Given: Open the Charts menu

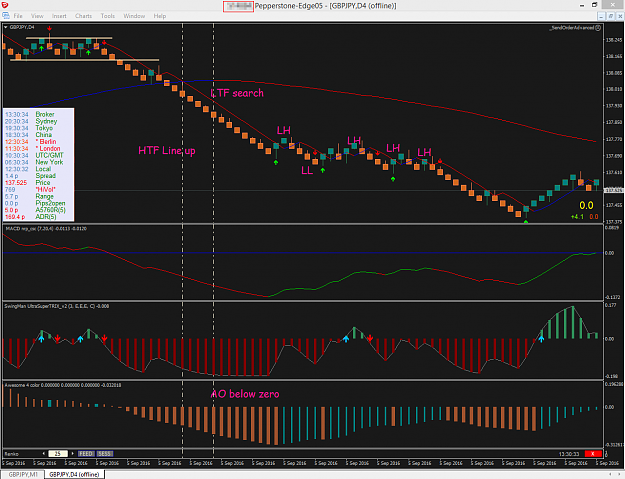Looking at the screenshot, I should [83, 16].
